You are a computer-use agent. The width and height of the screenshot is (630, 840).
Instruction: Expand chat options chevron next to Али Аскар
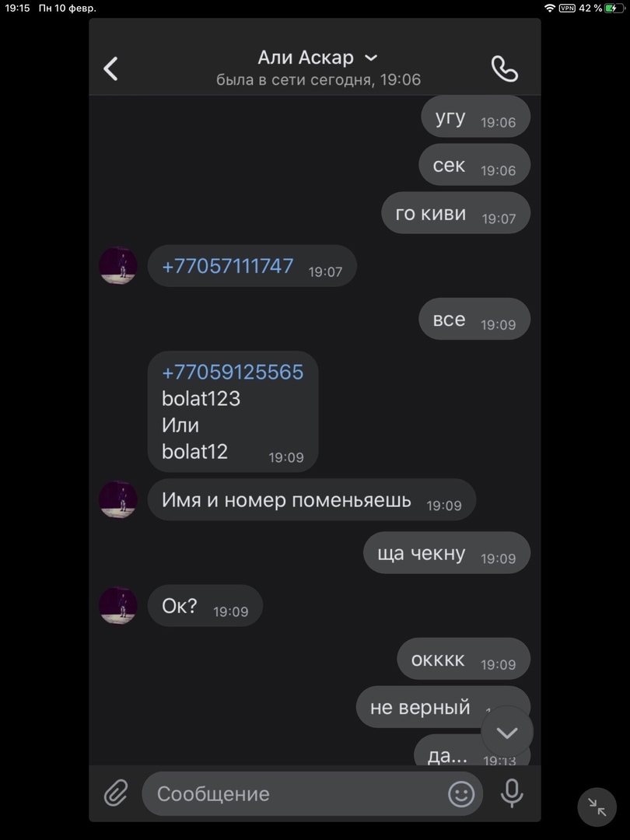[x=371, y=58]
